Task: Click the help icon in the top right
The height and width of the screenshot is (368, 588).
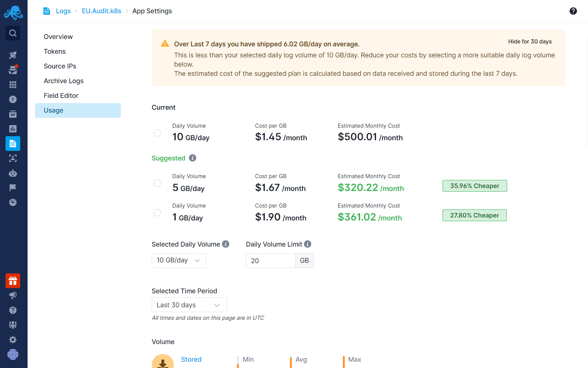Action: pos(573,11)
